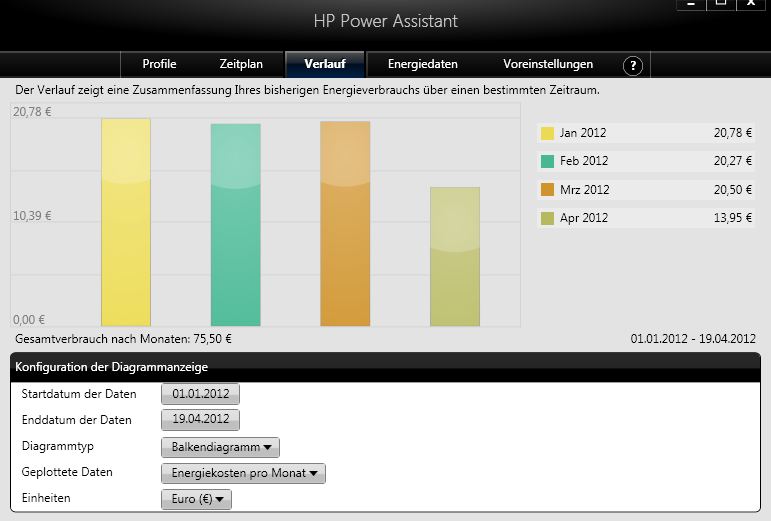The image size is (771, 521).
Task: Click the Enddatum button 19.04.2012
Action: tap(201, 420)
